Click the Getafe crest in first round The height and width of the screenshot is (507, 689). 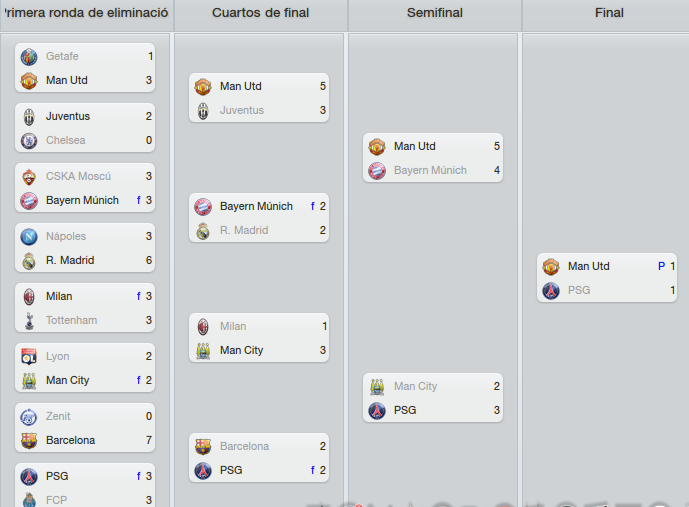tap(29, 57)
